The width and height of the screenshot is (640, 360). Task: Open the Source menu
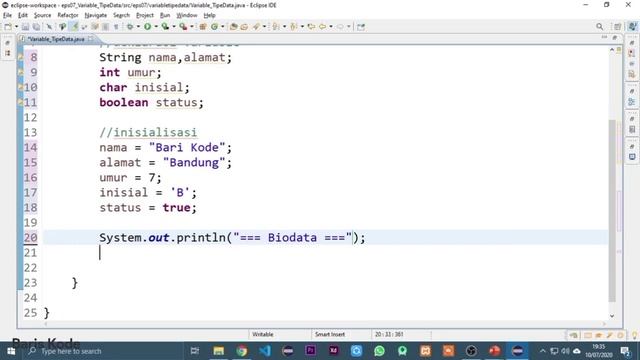(42, 16)
